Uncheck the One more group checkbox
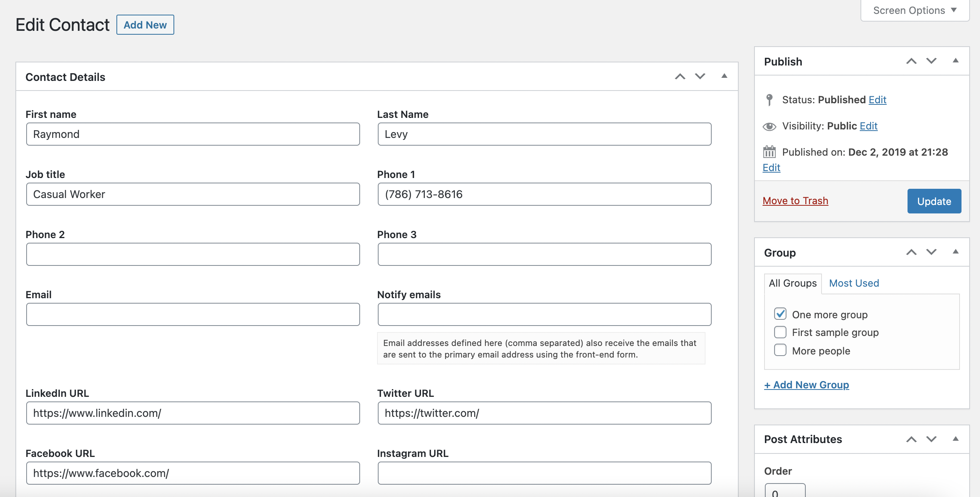 pos(780,314)
